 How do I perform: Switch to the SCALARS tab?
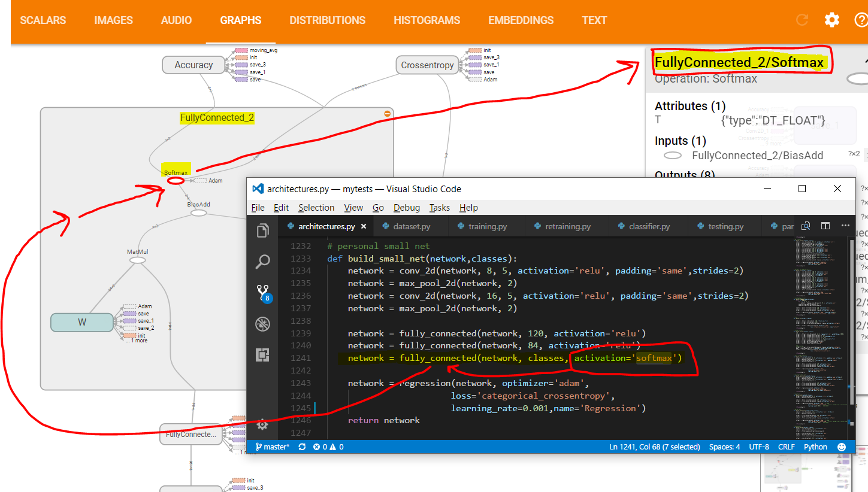click(43, 20)
